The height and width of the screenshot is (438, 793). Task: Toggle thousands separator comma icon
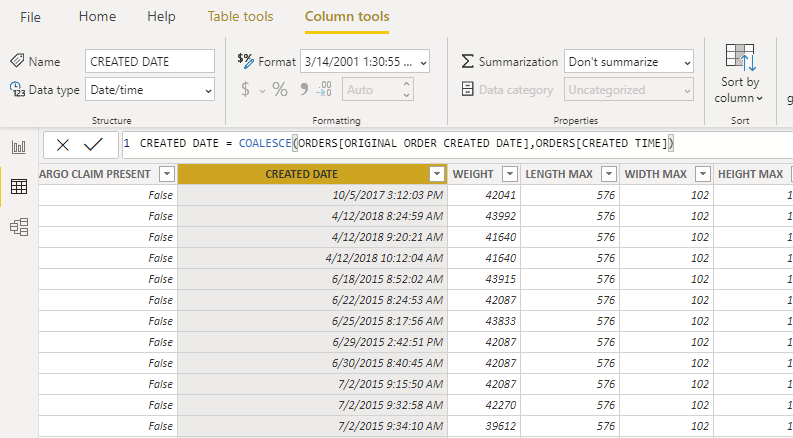coord(304,89)
